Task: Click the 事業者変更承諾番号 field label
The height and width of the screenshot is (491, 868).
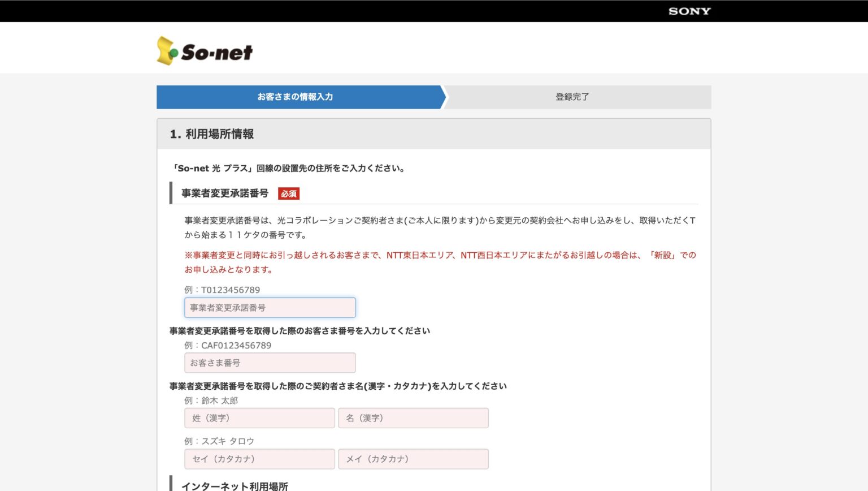Action: pos(224,193)
